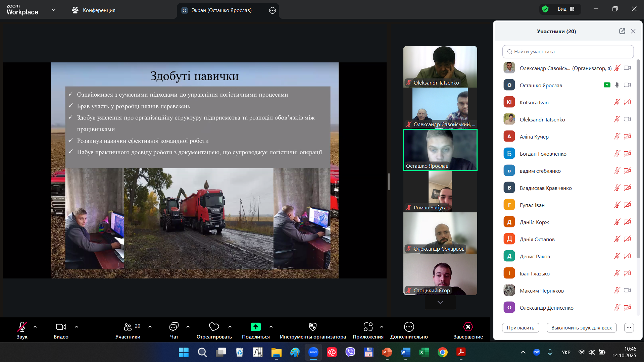The width and height of the screenshot is (644, 362).
Task: Click the React heart icon
Action: pos(214,327)
